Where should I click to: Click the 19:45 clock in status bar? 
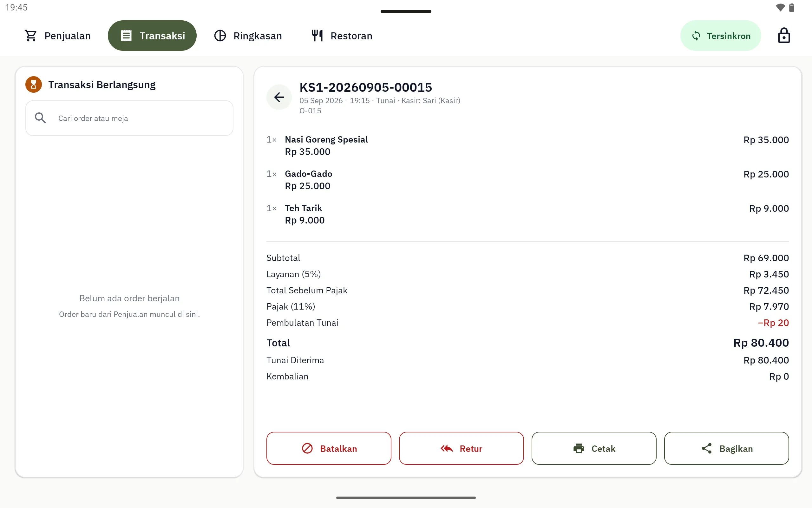coord(16,7)
